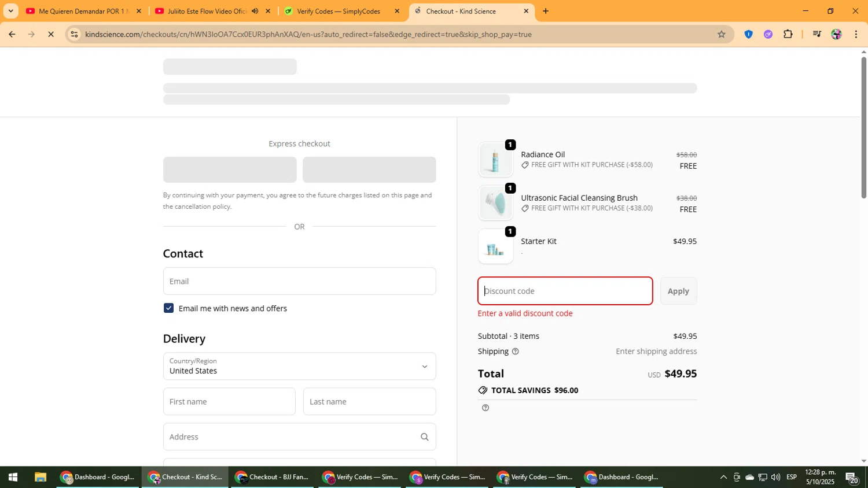This screenshot has width=868, height=488.
Task: Open the media control icon
Action: 816,34
